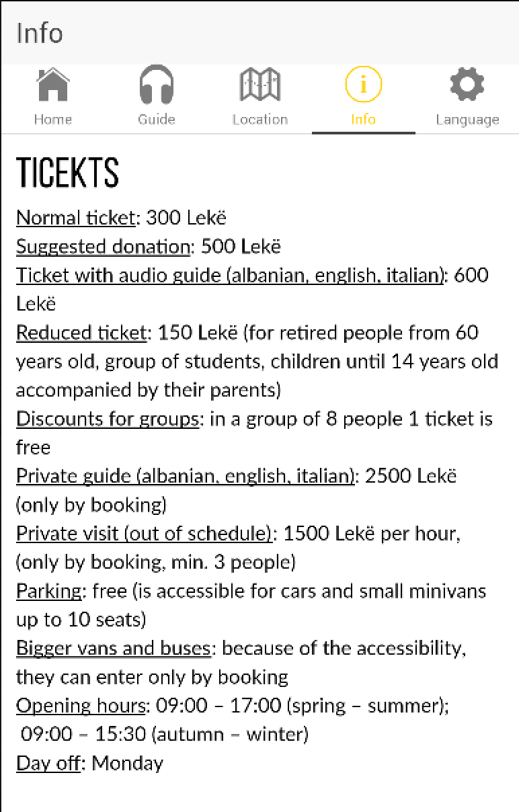
Task: Click the 'Location' tab text label
Action: [260, 120]
